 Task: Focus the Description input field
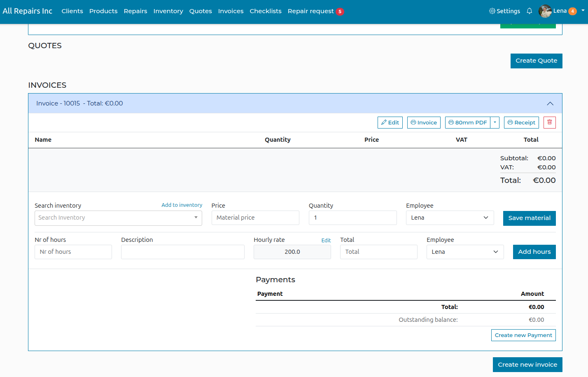(183, 252)
